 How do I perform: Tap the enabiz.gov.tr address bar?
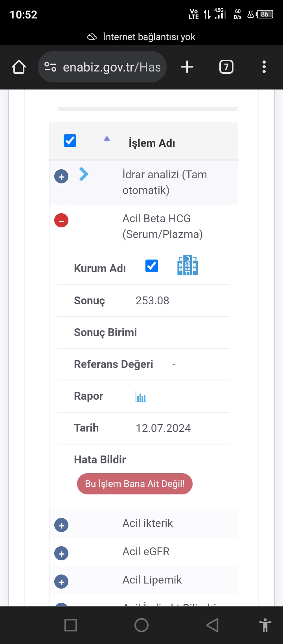click(112, 67)
